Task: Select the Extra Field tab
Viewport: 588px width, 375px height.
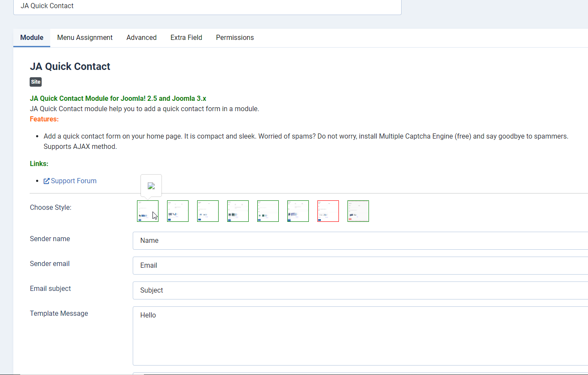Action: coord(186,38)
